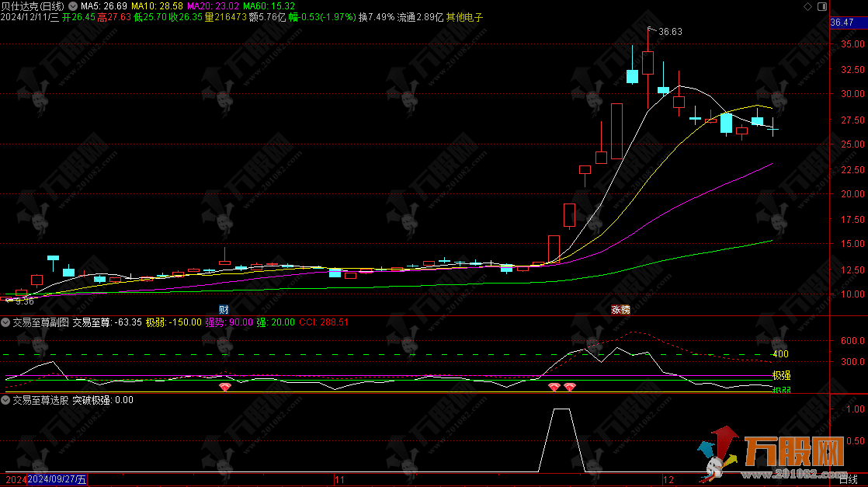Click the 日线 period label at bottom right
Image resolution: width=868 pixels, height=487 pixels.
coord(848,480)
